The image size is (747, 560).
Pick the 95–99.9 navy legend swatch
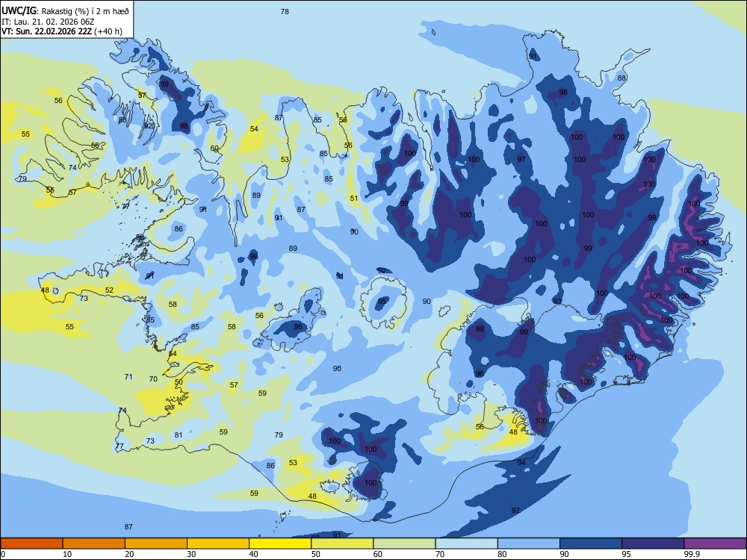pos(653,544)
